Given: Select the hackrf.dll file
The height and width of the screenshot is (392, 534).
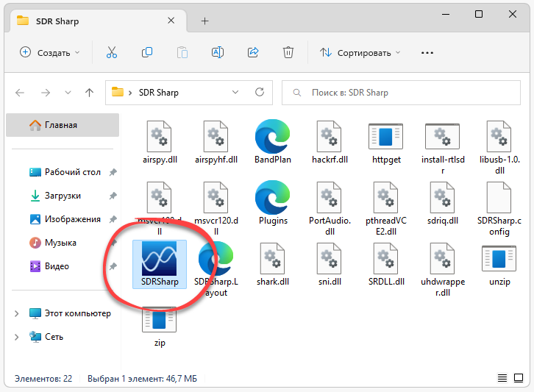Looking at the screenshot, I should click(330, 143).
